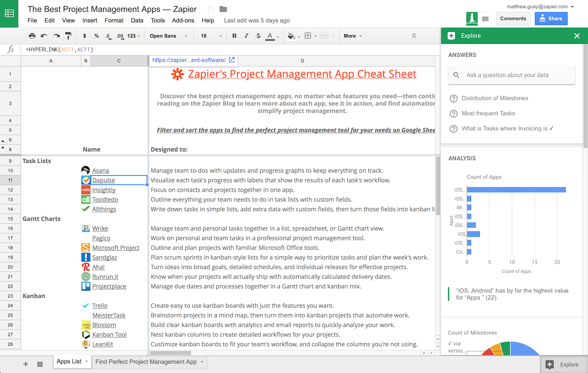
Task: Add a new sheet with the plus icon
Action: coord(26,364)
